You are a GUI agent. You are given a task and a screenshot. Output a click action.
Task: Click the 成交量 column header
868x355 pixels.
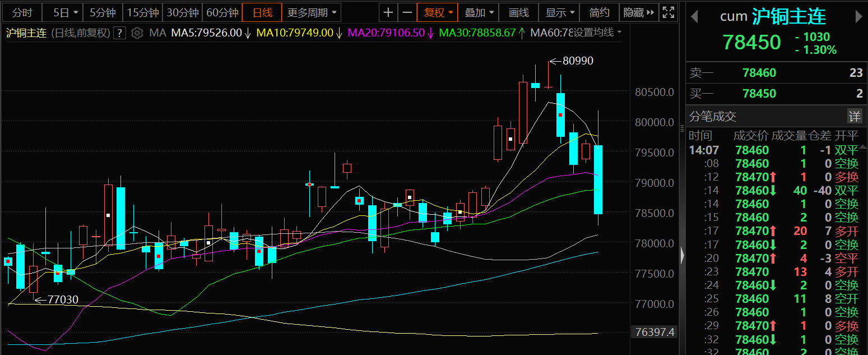point(790,136)
